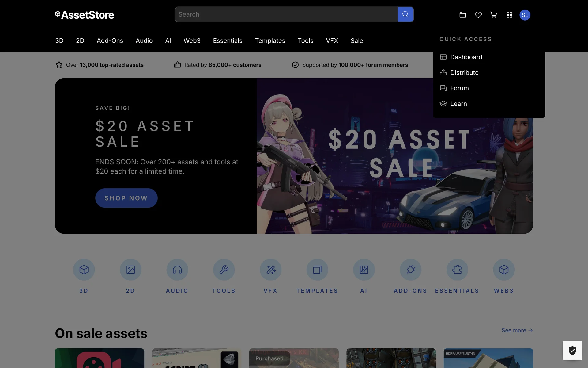Click the blue search magnifier button

(x=405, y=14)
